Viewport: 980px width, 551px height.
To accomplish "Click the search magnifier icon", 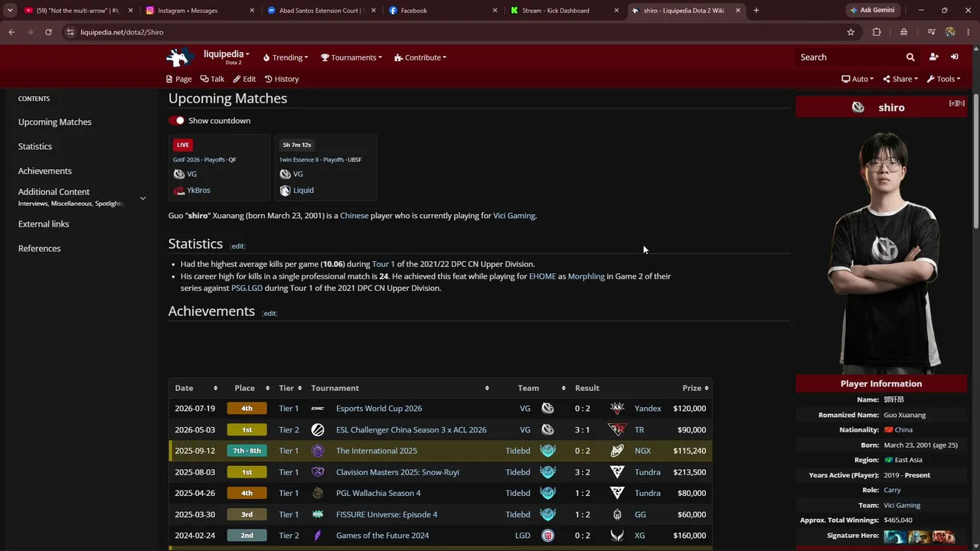I will pyautogui.click(x=910, y=57).
